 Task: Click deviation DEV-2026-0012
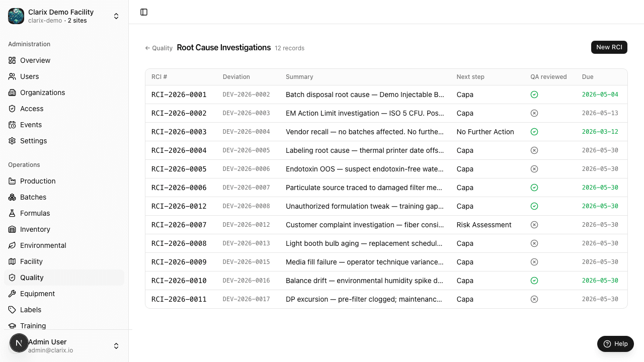tap(247, 225)
